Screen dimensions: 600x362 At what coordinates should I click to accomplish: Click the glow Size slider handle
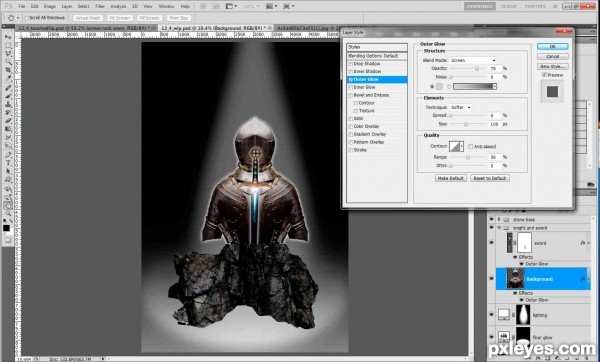click(x=465, y=124)
